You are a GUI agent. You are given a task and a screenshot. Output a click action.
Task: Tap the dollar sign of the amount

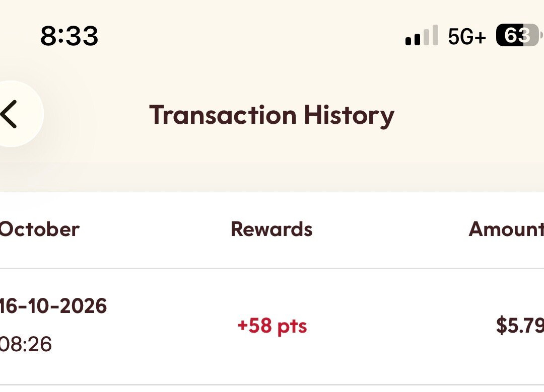[x=502, y=325]
